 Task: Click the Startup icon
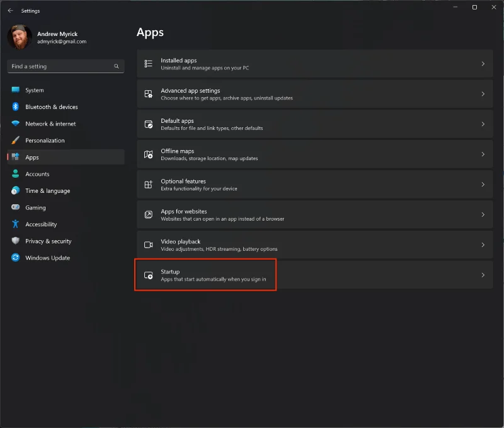point(148,275)
